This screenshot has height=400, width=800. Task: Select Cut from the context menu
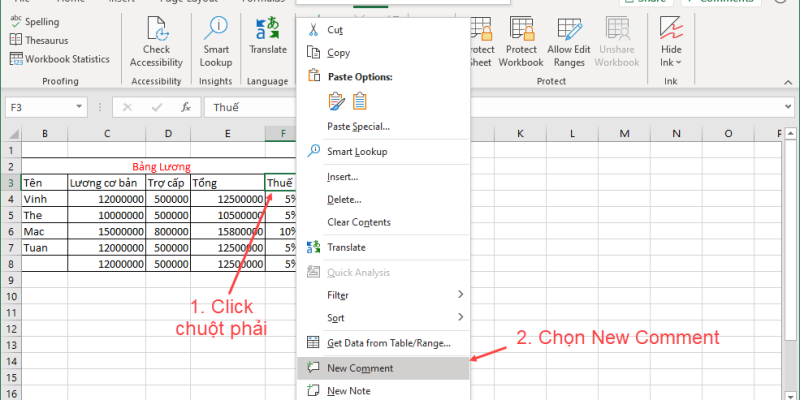[335, 30]
